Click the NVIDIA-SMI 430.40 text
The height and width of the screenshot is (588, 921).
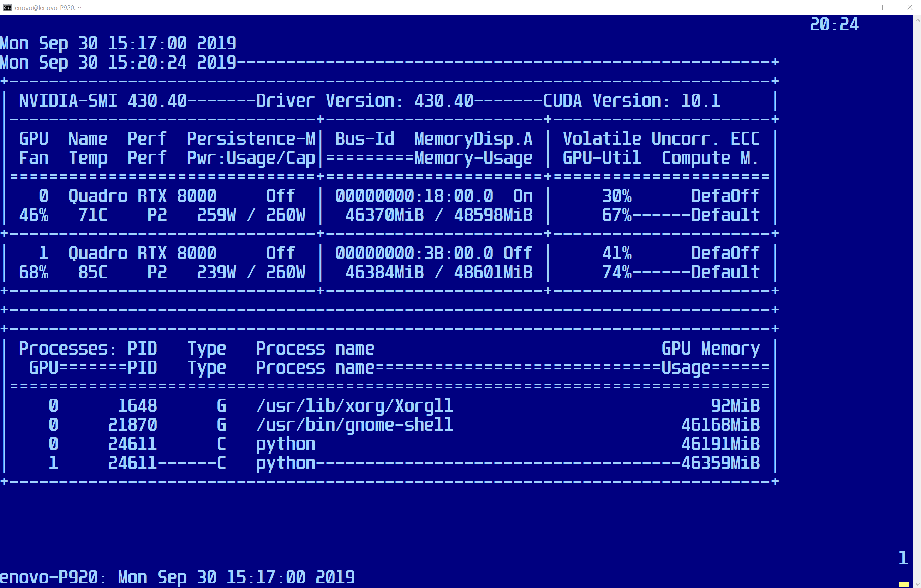point(102,101)
